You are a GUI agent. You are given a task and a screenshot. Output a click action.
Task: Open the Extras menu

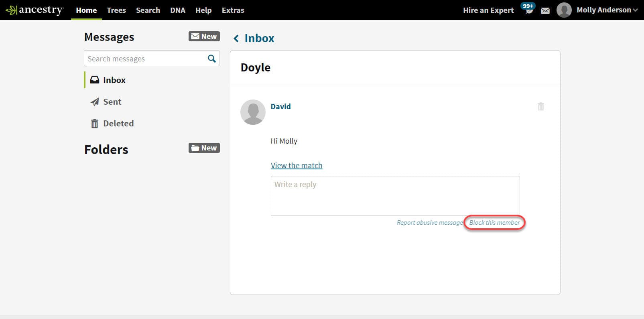[x=233, y=10]
